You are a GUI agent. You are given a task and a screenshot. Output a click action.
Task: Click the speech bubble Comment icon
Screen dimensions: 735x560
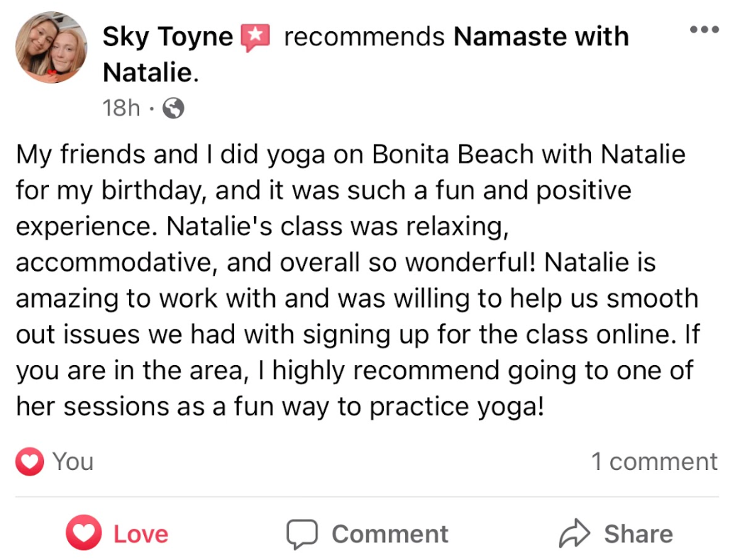[x=303, y=534]
